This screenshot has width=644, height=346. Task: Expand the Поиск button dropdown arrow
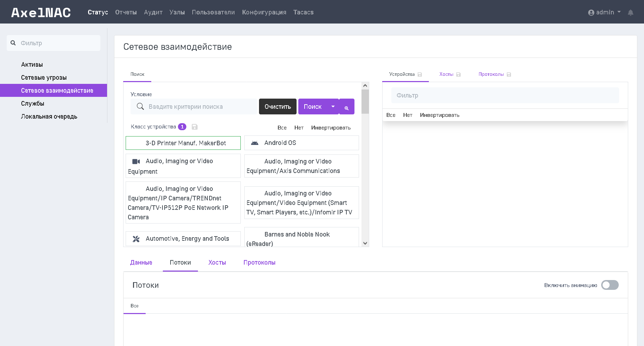pos(333,107)
